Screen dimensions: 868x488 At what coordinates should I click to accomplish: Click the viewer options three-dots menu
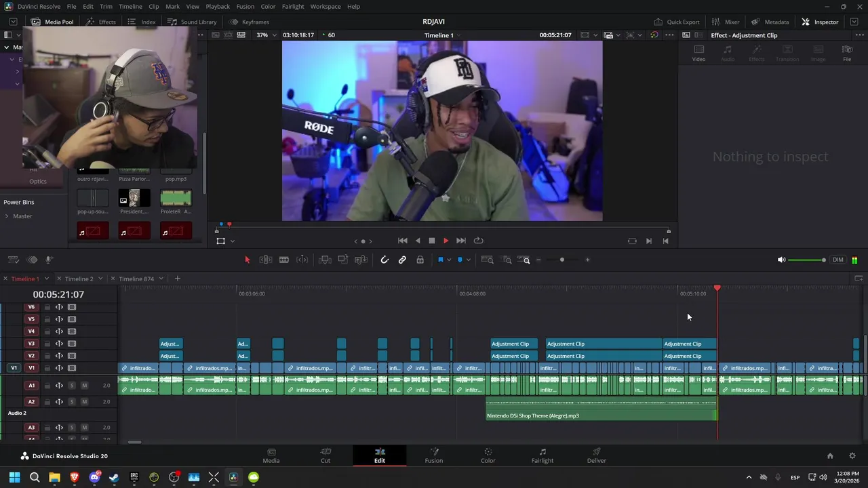[x=669, y=35]
